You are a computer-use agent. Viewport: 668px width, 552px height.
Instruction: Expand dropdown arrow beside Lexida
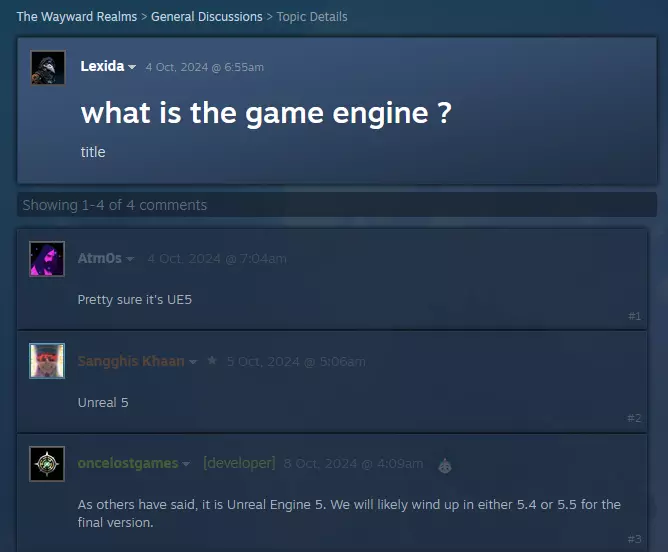(x=132, y=67)
